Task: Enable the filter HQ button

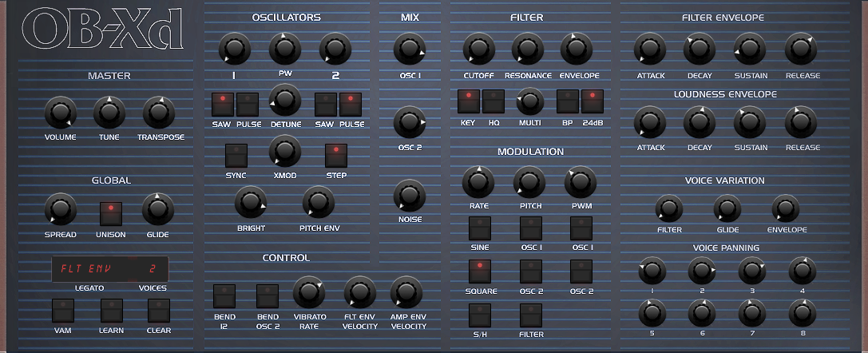Action: click(x=493, y=101)
